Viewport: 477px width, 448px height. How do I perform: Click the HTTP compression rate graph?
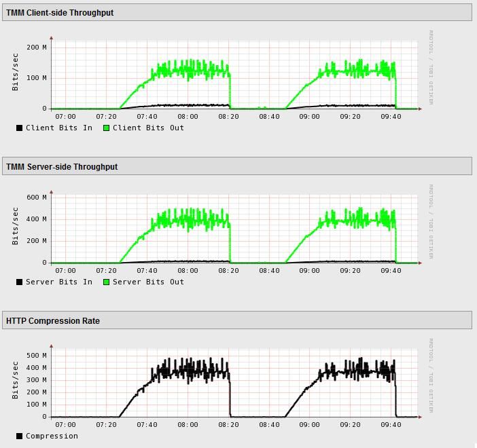tap(234, 383)
